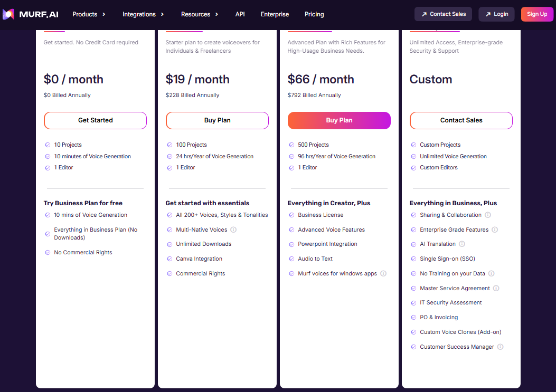Click the checkmark beside Business License

click(291, 215)
